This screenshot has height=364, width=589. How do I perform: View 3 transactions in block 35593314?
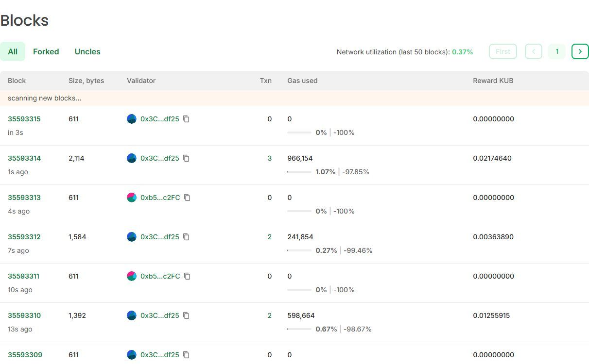[x=270, y=158]
